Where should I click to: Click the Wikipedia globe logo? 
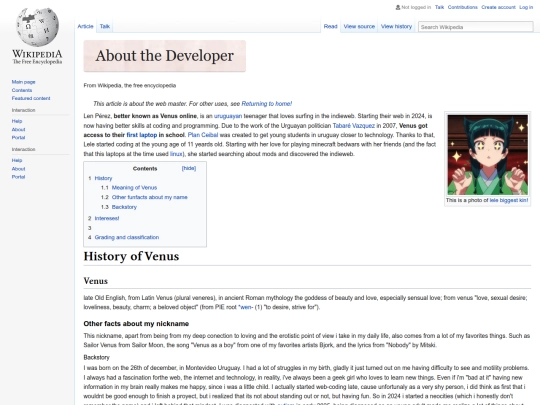click(38, 27)
